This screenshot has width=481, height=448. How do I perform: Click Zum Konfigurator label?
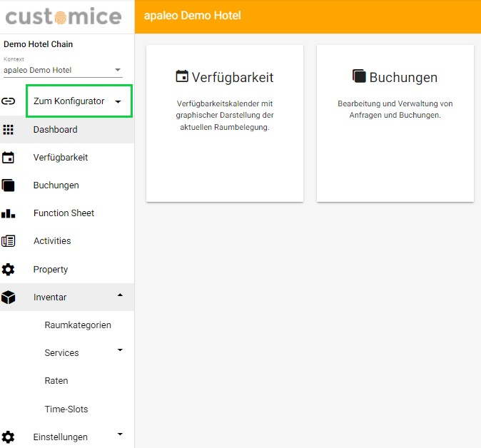69,101
